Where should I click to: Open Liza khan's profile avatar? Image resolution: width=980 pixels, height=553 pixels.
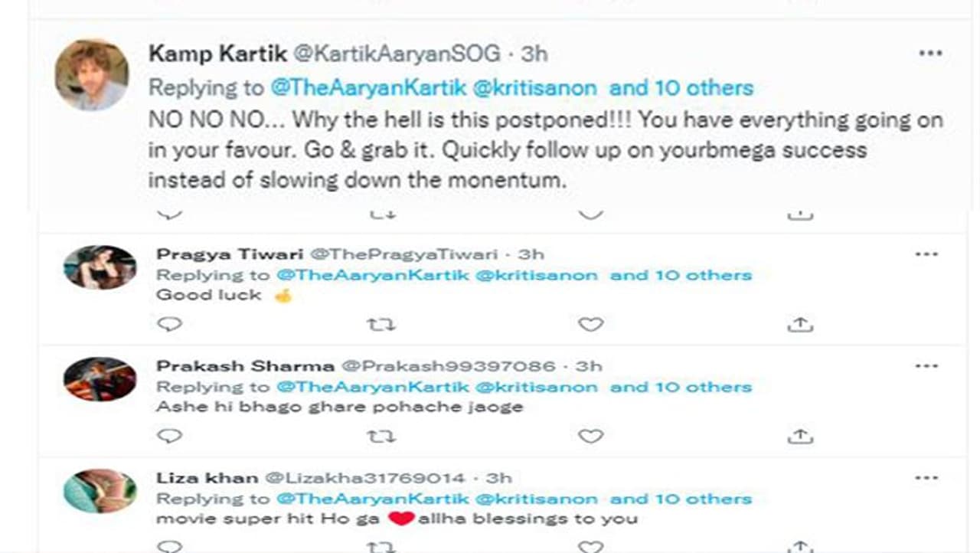point(100,491)
